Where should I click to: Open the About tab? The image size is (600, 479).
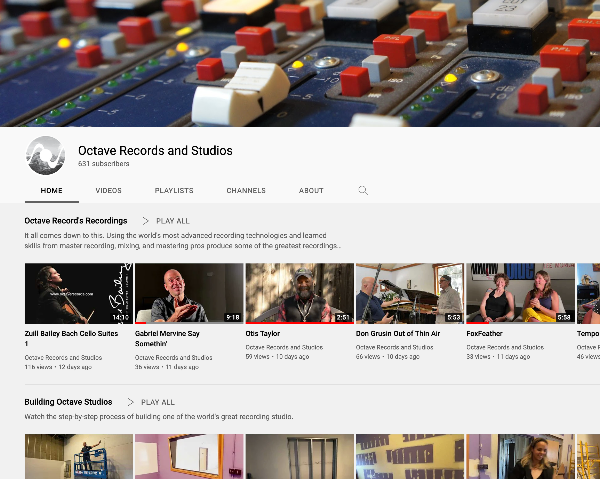pos(311,190)
